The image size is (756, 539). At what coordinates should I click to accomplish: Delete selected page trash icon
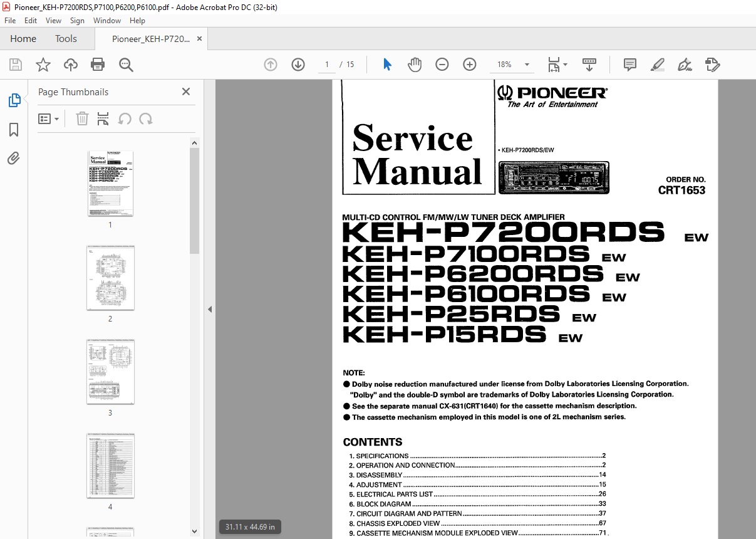(x=82, y=118)
